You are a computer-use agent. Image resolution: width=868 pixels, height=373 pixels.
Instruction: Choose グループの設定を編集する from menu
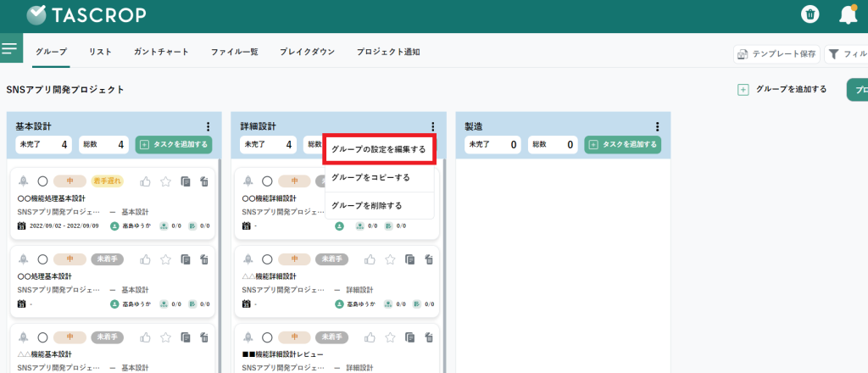(x=380, y=149)
